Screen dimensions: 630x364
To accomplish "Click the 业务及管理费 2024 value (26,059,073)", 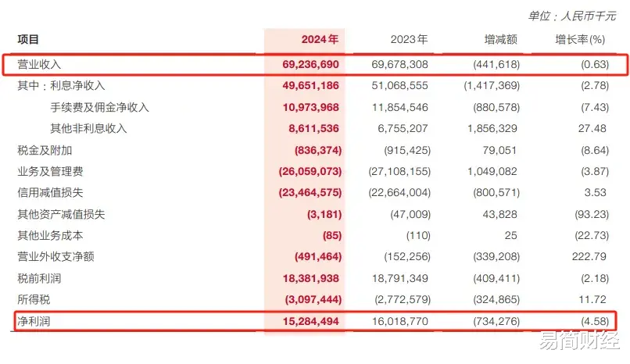I will [x=308, y=171].
